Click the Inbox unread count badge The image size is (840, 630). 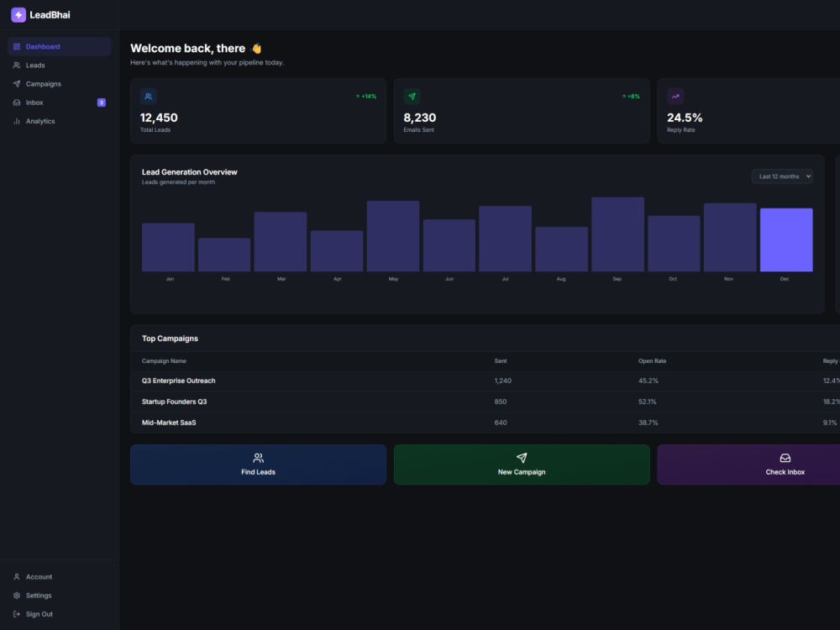(102, 102)
